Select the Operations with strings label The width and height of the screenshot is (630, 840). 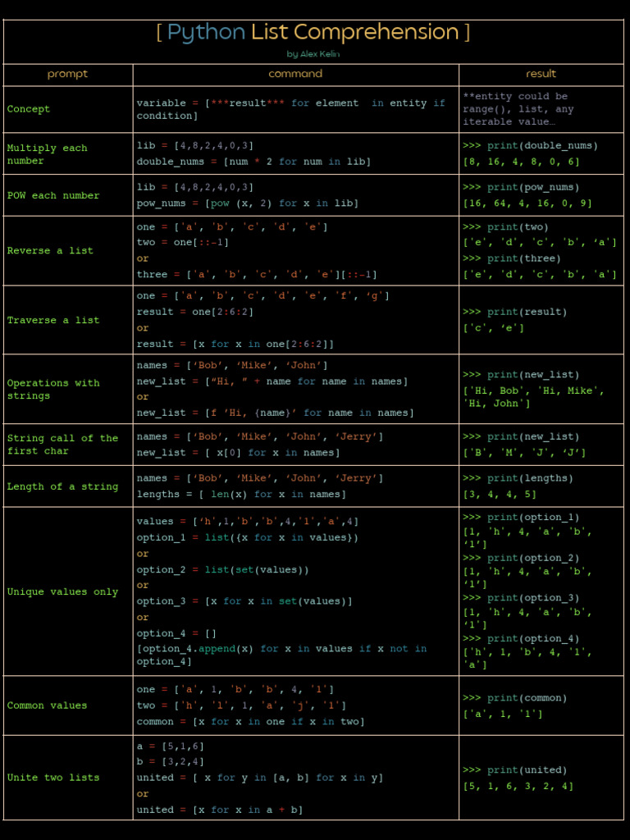53,389
